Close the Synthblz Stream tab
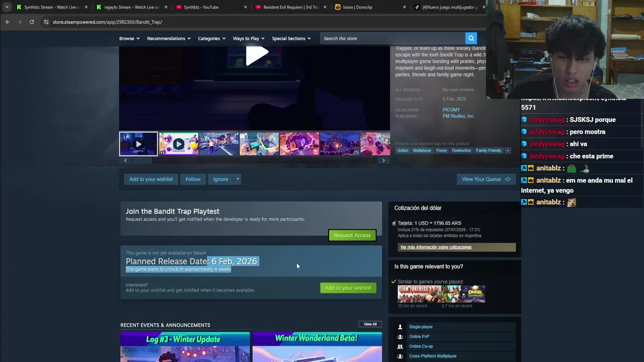Viewport: 644px width, 362px height. point(86,7)
